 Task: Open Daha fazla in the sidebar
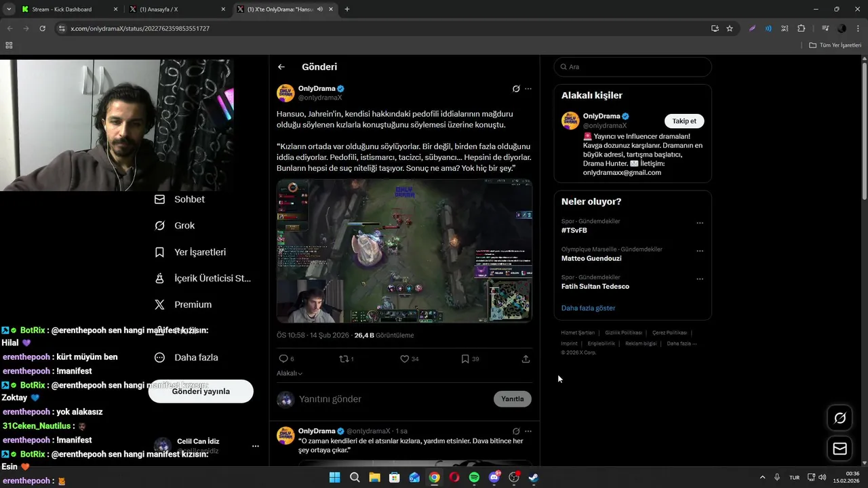click(x=186, y=357)
